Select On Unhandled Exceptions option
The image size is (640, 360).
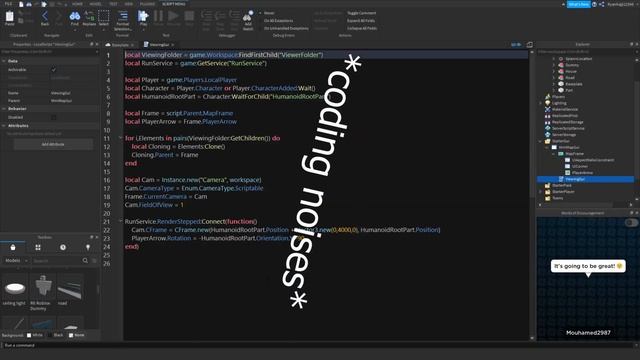pos(286,28)
